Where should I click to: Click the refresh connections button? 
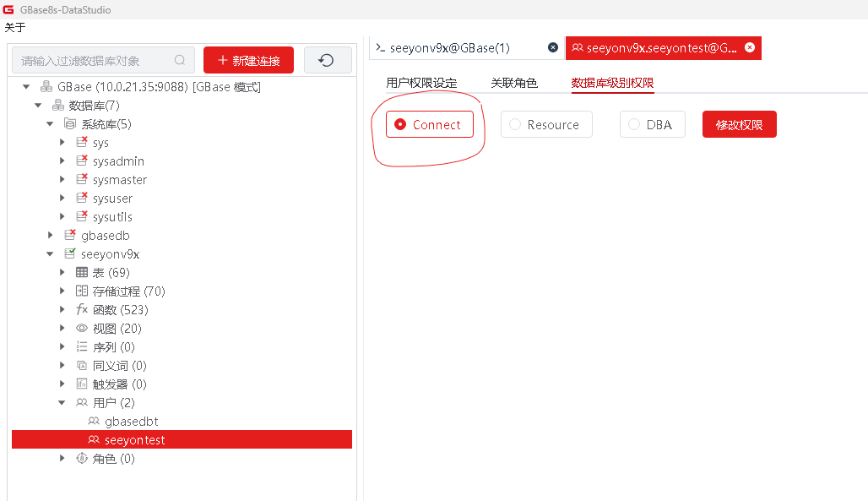click(x=327, y=60)
